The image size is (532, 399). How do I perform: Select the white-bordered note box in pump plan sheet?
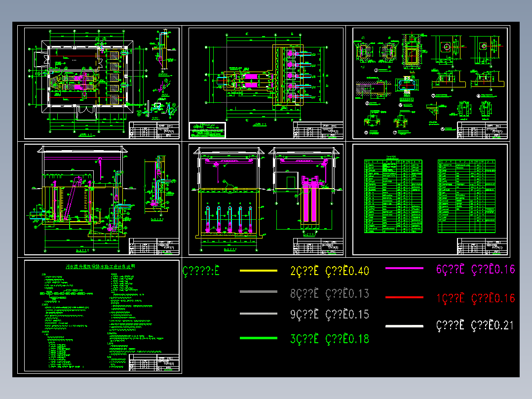[207, 130]
